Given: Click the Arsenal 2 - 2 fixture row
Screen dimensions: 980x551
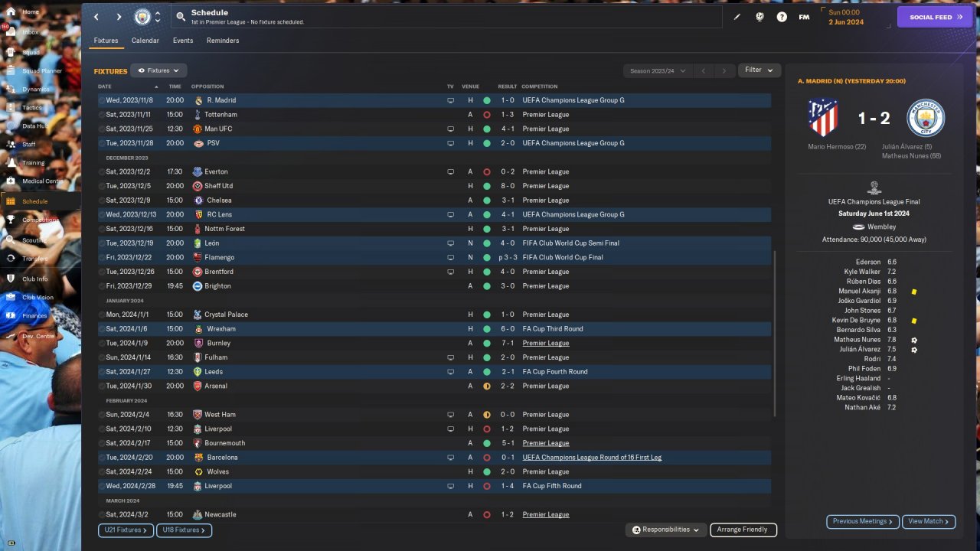Looking at the screenshot, I should pyautogui.click(x=434, y=386).
